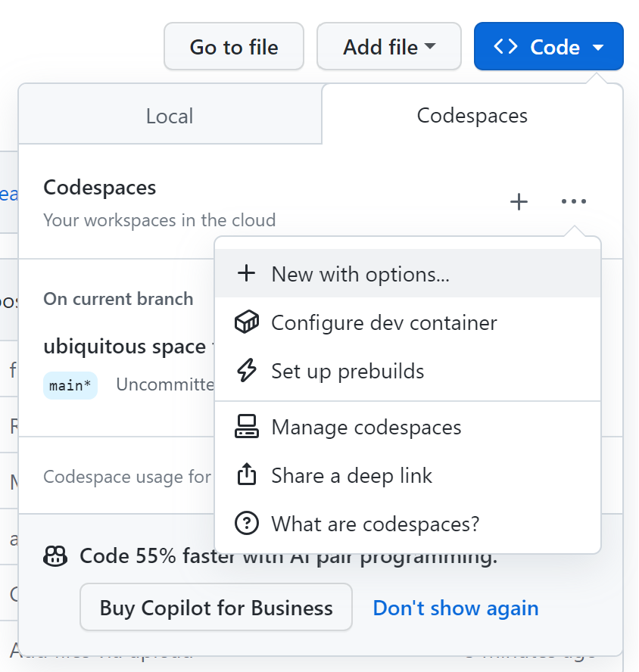Select Configure dev container menu item
Screen dimensions: 639x672
tap(407, 322)
